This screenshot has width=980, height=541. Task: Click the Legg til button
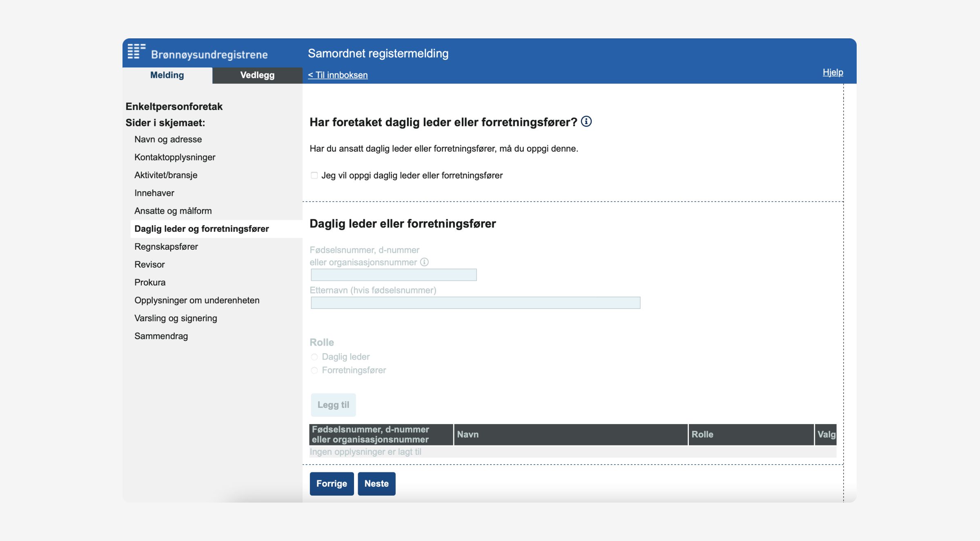(333, 405)
